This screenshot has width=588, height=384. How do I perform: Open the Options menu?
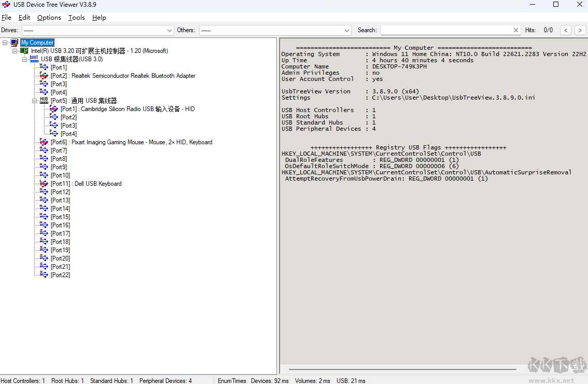(49, 17)
